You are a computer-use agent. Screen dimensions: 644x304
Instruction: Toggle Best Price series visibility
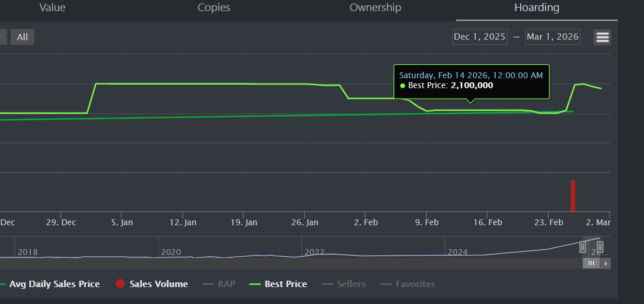(x=286, y=284)
